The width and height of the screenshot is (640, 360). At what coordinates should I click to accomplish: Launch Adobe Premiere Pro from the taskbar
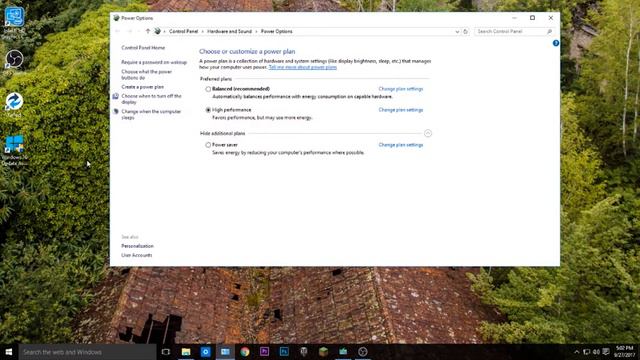pos(264,351)
